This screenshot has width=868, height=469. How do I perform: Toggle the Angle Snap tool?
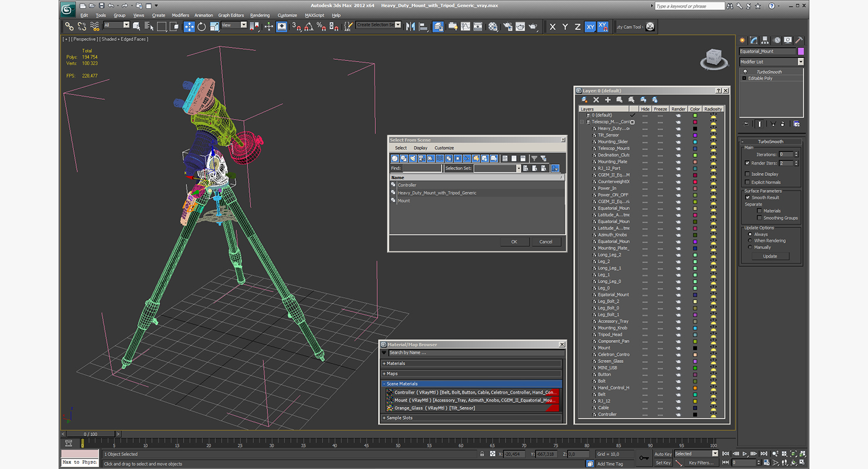(x=309, y=26)
